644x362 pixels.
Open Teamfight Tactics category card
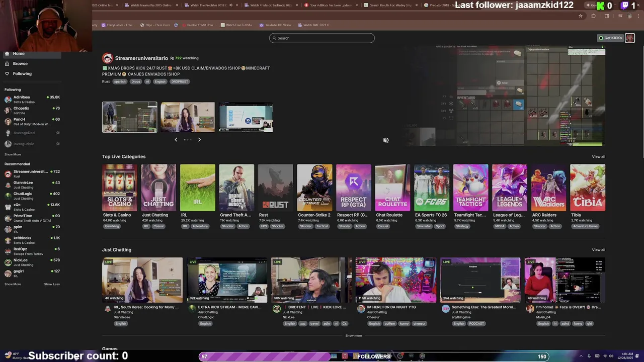click(470, 188)
